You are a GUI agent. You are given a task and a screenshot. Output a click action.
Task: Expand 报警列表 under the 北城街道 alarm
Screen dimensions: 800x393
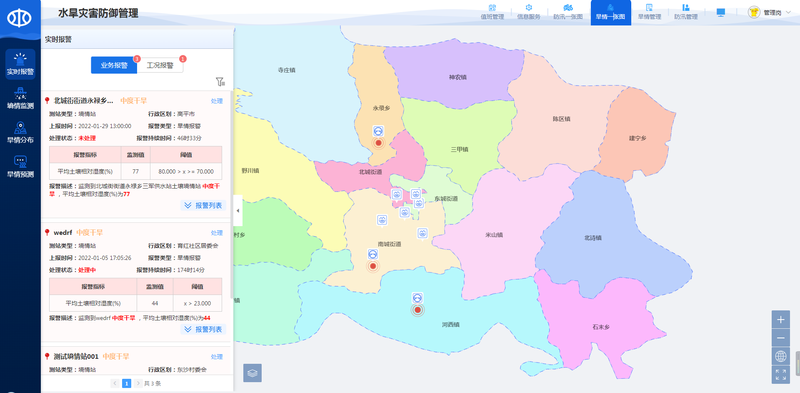203,205
